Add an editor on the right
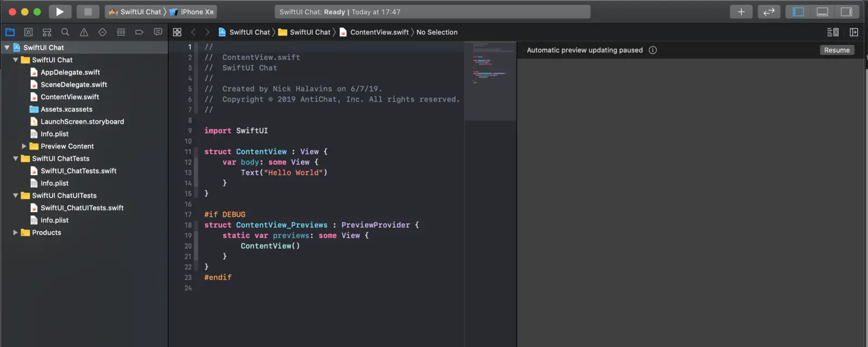Image resolution: width=868 pixels, height=347 pixels. coord(854,32)
